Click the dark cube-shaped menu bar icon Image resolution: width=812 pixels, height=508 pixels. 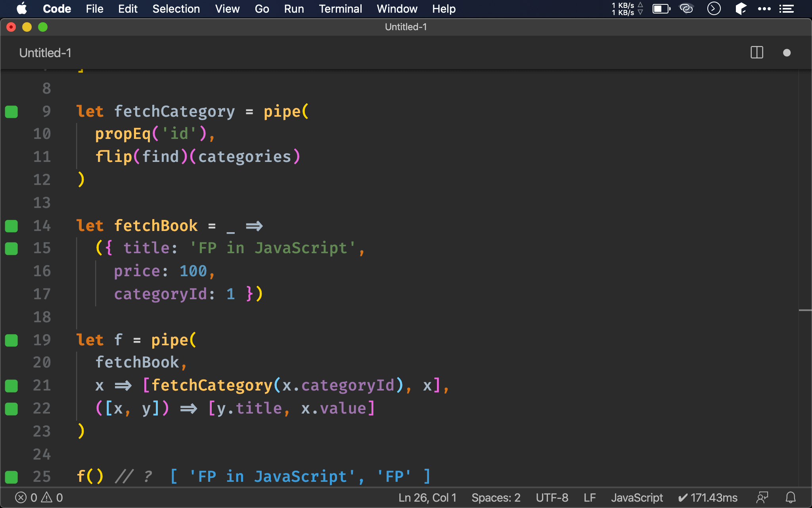[740, 8]
